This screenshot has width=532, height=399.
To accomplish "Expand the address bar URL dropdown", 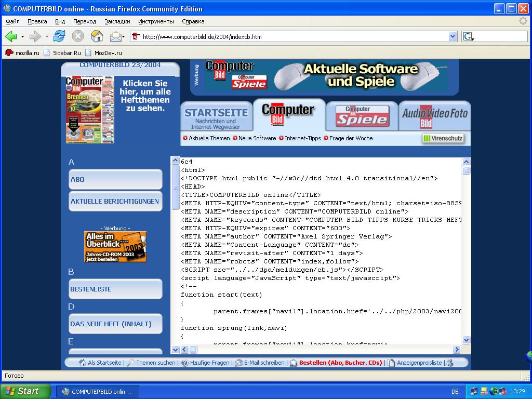I will pos(453,37).
